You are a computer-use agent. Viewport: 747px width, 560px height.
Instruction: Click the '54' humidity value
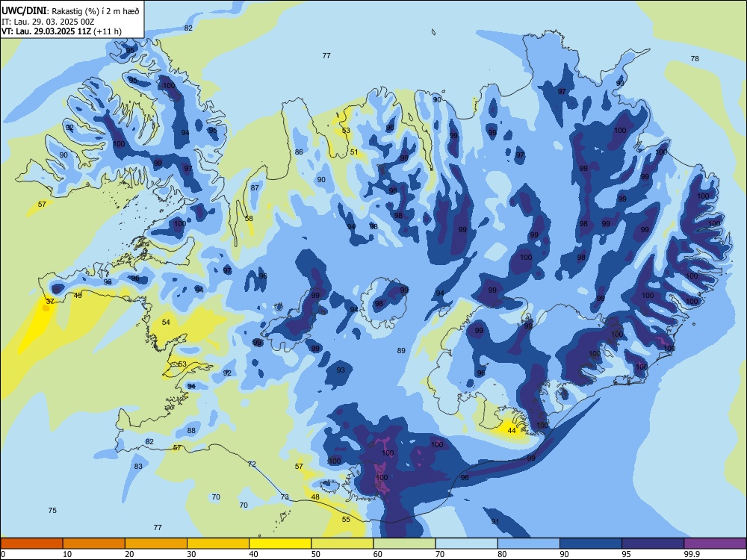pos(166,323)
